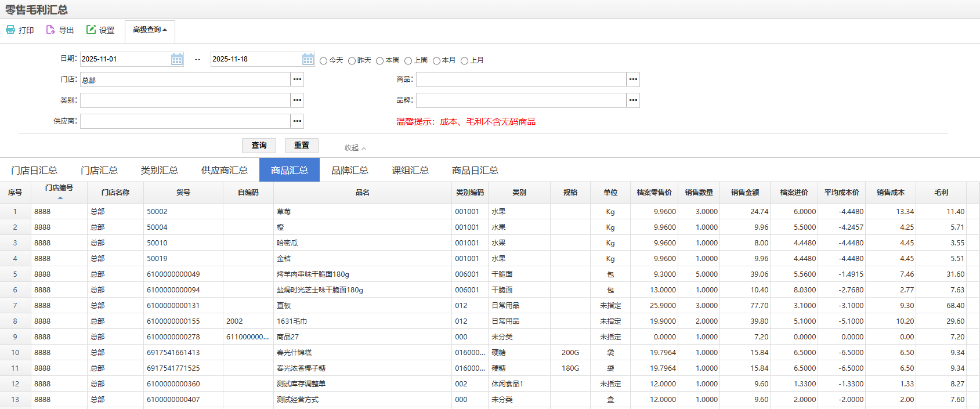Image resolution: width=980 pixels, height=409 pixels.
Task: Open the brand (品牌) lookup ellipsis button
Action: pyautogui.click(x=633, y=100)
